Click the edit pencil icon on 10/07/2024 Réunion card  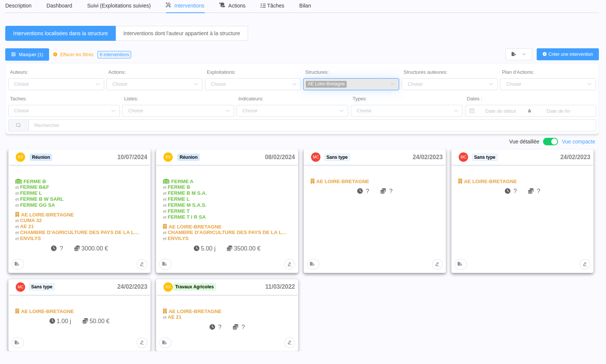[x=142, y=264]
